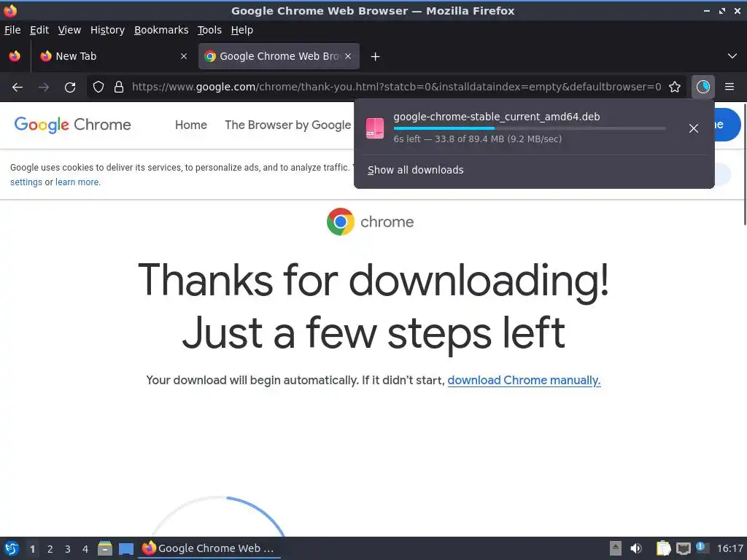Click the download progress bar
Screen dimensions: 747x560
(x=530, y=128)
